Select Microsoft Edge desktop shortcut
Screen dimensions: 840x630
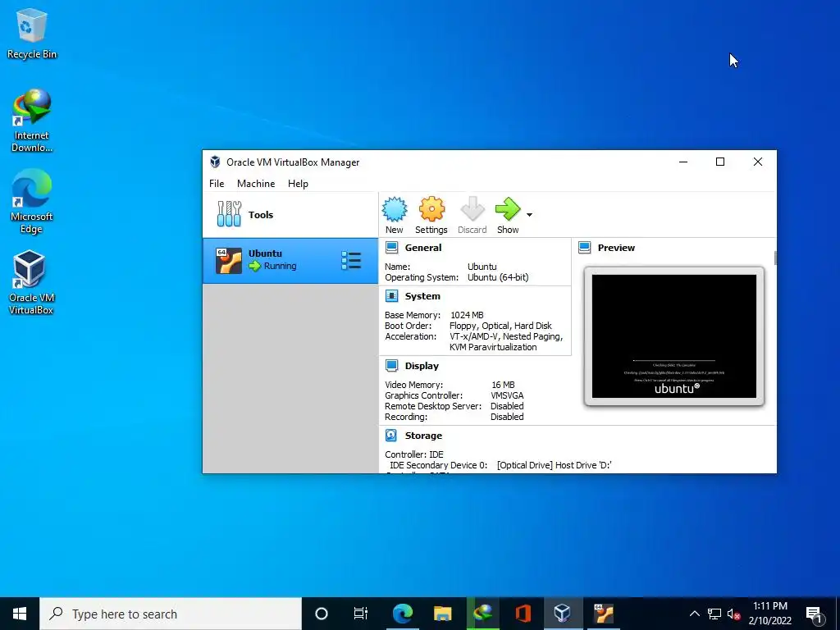click(x=32, y=202)
